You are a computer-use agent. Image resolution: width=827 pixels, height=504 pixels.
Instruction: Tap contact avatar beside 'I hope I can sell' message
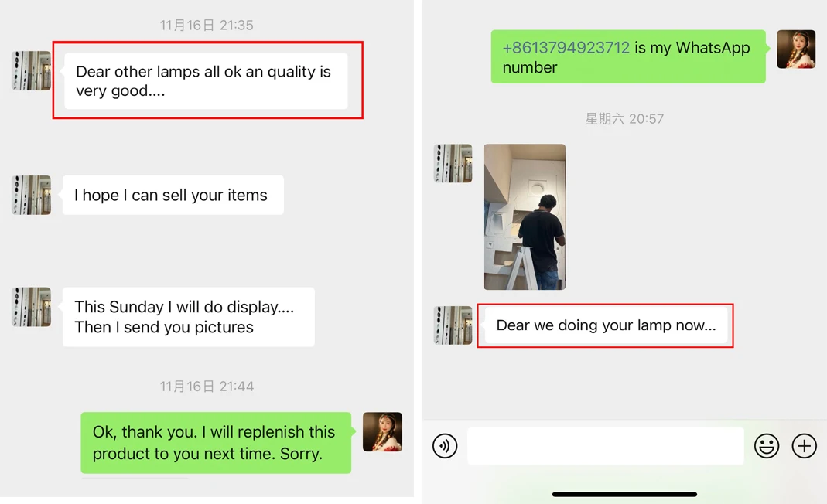click(x=31, y=195)
